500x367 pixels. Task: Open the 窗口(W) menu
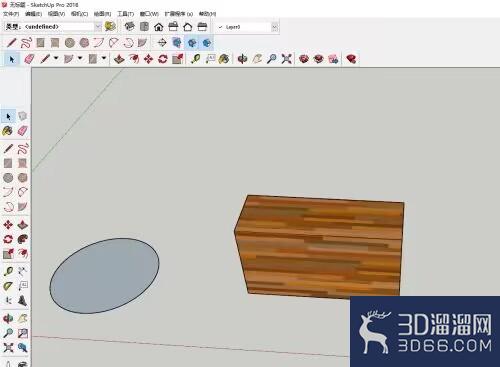pos(149,14)
